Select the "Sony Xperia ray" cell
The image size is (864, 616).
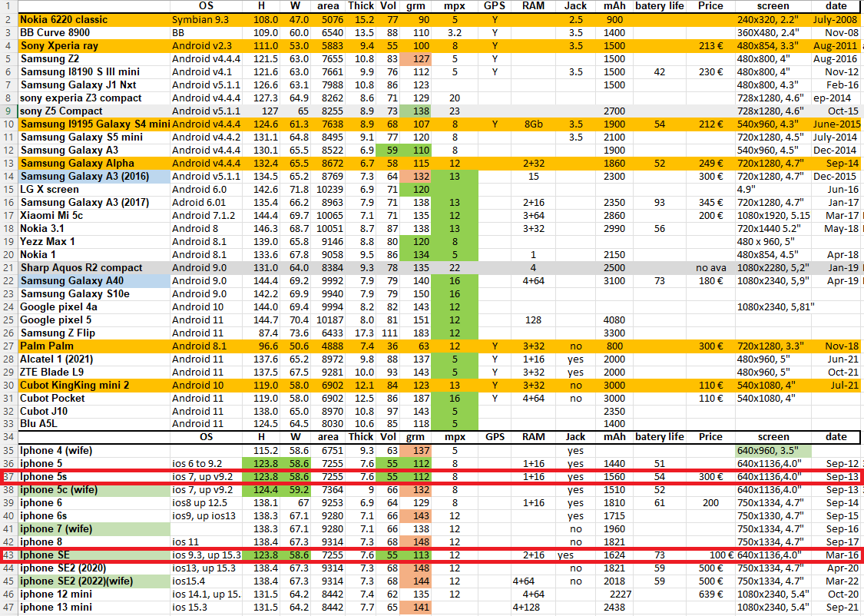click(x=94, y=46)
